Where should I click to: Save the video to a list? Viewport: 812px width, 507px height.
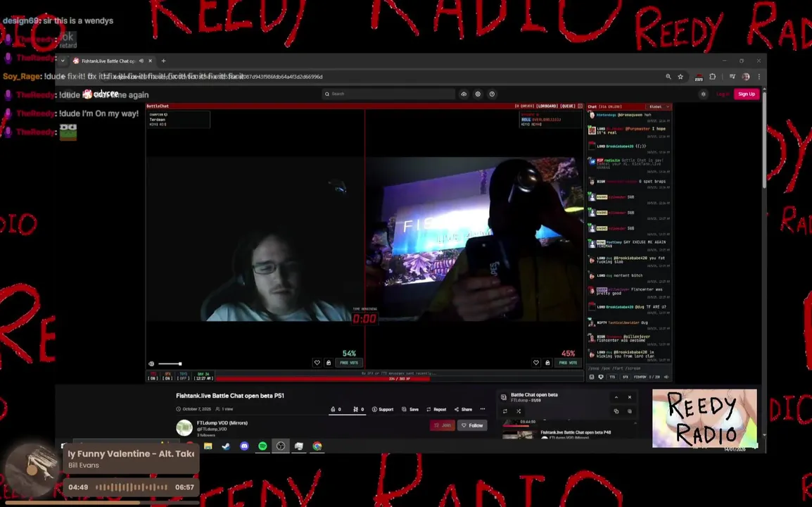[410, 409]
